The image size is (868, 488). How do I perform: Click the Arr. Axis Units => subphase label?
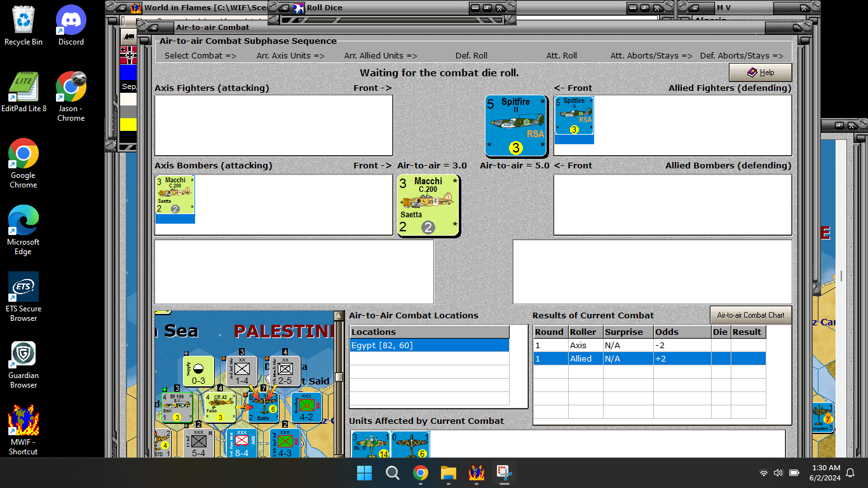tap(290, 56)
